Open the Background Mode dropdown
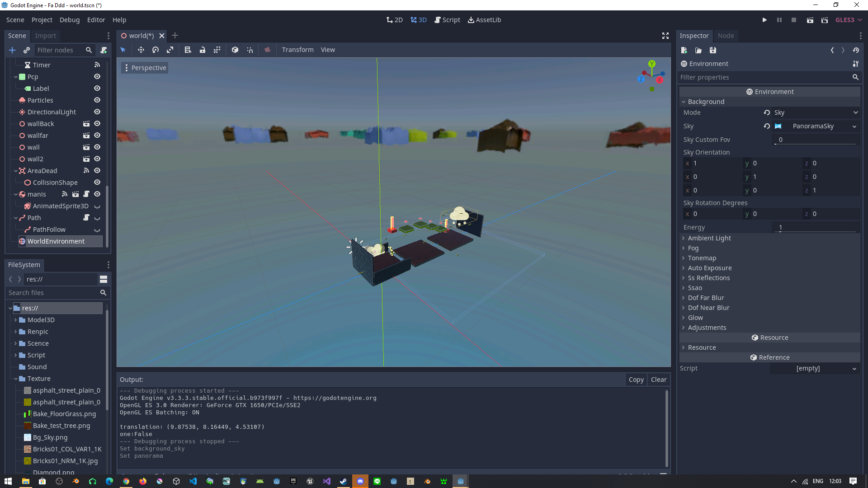Image resolution: width=868 pixels, height=488 pixels. point(814,113)
